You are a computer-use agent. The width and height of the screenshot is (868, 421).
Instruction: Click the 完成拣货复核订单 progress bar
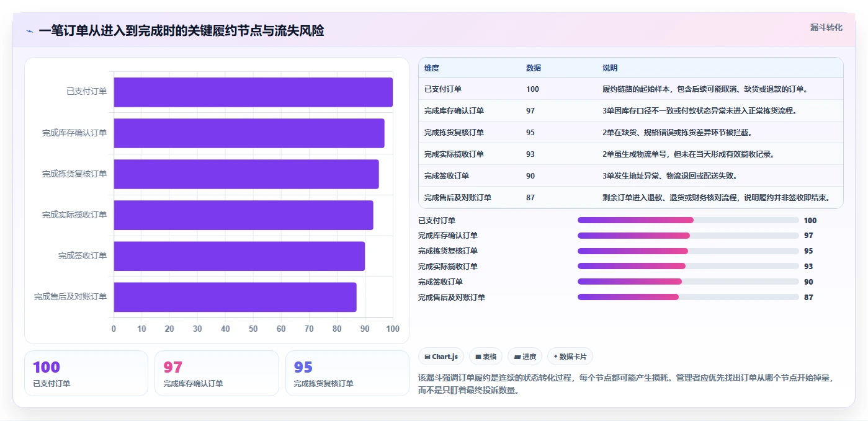click(x=688, y=251)
